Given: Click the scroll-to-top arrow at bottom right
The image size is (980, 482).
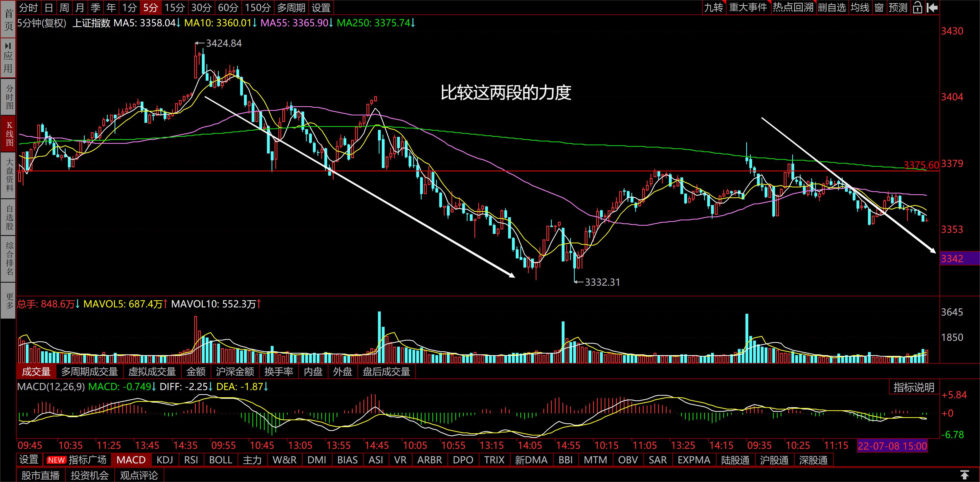Looking at the screenshot, I should (964, 475).
